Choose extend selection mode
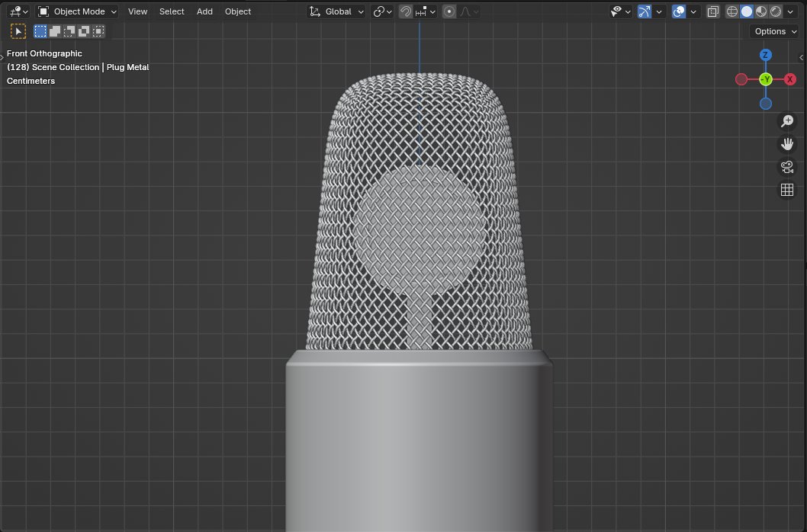Viewport: 807px width, 532px height. coord(55,31)
